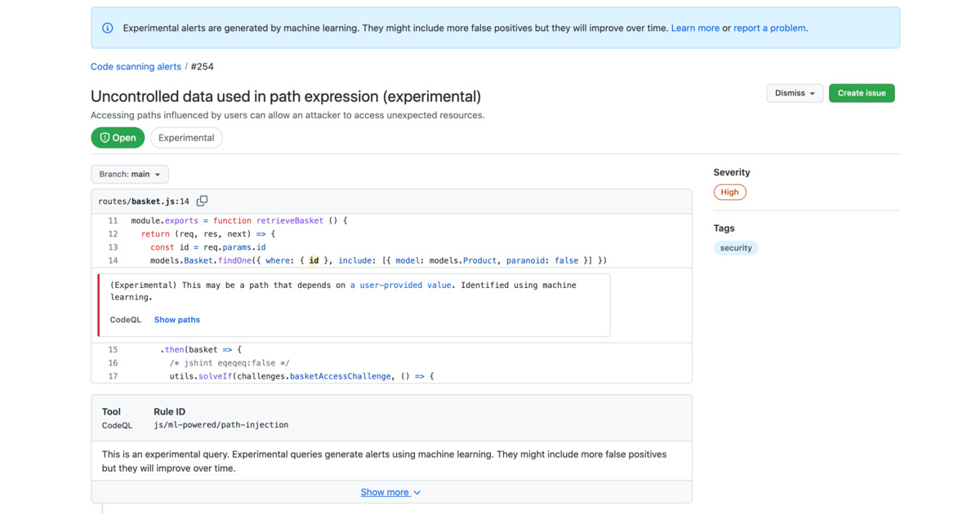Click the info icon in the alert banner

[x=107, y=27]
